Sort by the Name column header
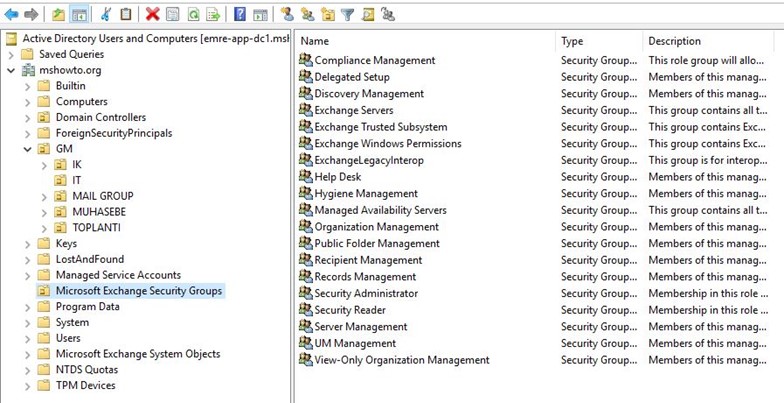Image resolution: width=784 pixels, height=403 pixels. tap(426, 41)
